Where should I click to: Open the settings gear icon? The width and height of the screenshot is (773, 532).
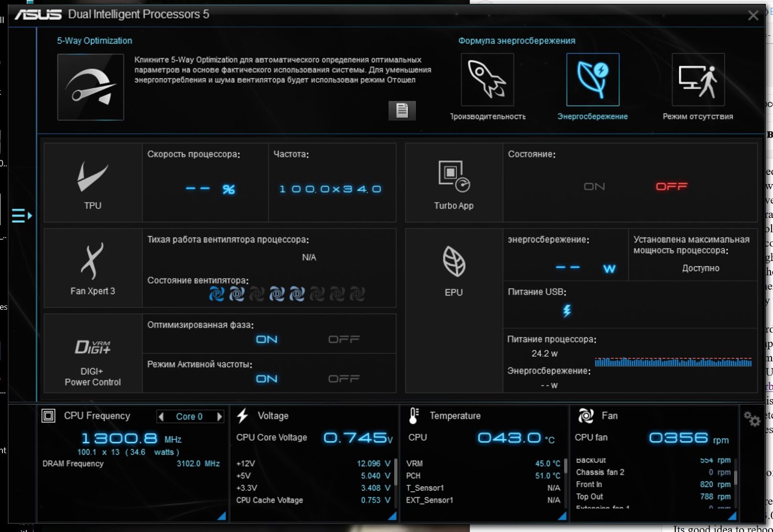tap(752, 419)
